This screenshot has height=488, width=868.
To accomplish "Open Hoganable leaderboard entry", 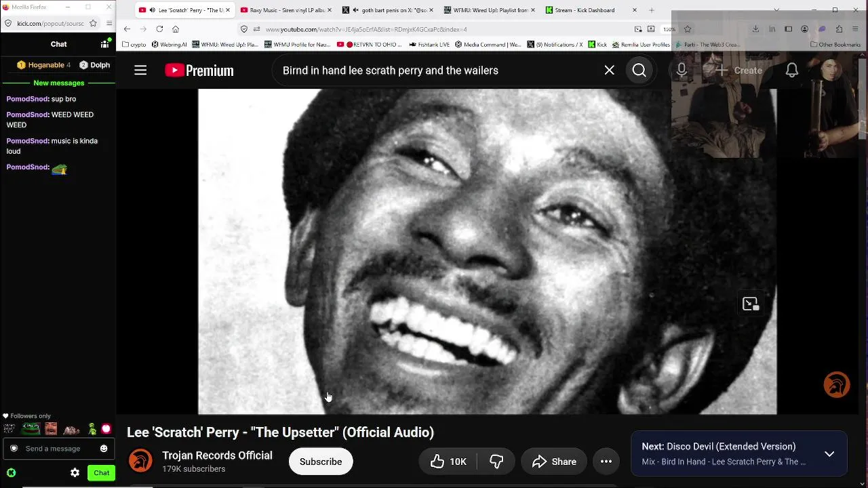I will [44, 65].
